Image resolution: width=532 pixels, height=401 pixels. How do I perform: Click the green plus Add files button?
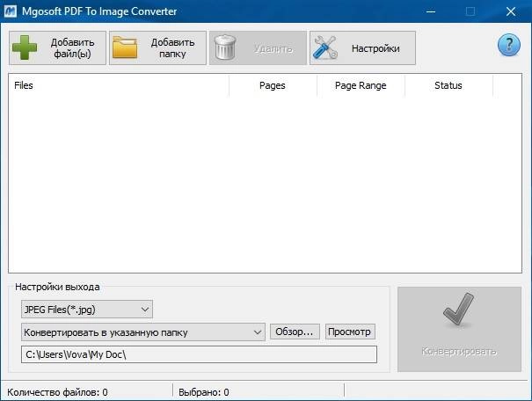point(57,47)
